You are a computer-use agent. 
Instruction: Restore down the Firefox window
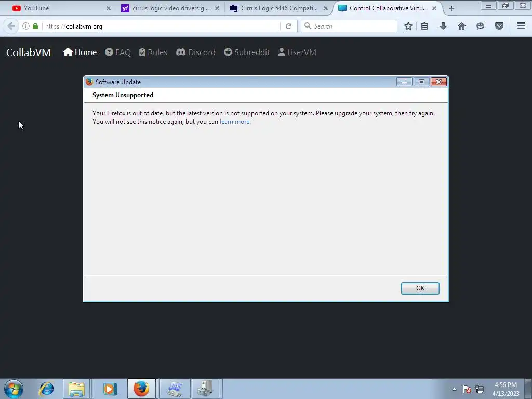click(506, 5)
